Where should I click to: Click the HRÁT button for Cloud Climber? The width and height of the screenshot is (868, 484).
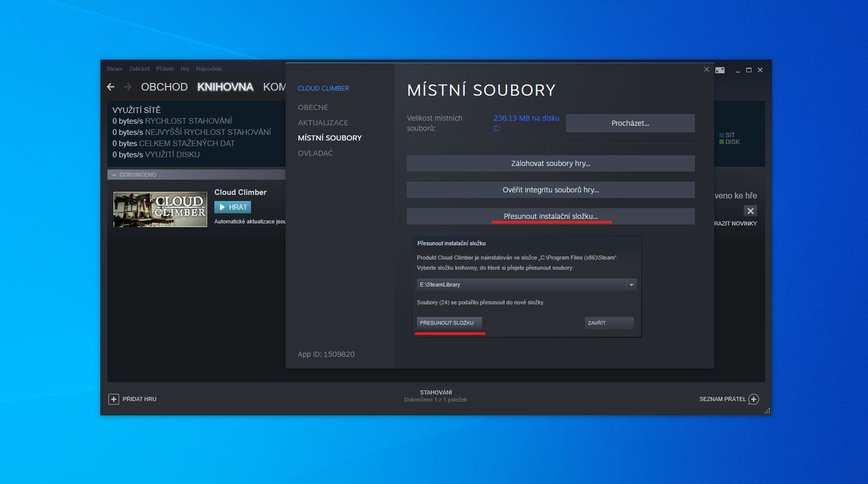click(233, 207)
